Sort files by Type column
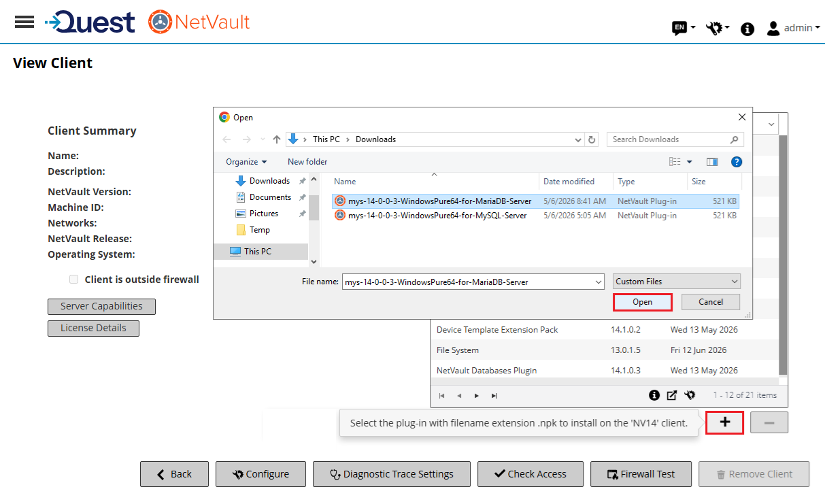 (x=650, y=182)
